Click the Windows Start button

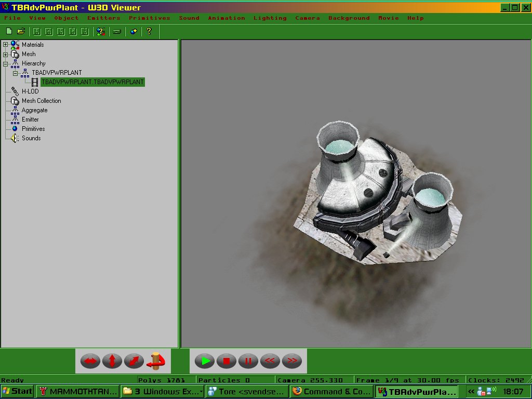[17, 391]
